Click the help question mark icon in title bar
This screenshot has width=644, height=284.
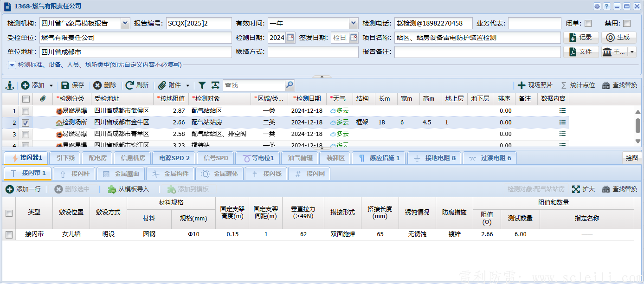(606, 6)
